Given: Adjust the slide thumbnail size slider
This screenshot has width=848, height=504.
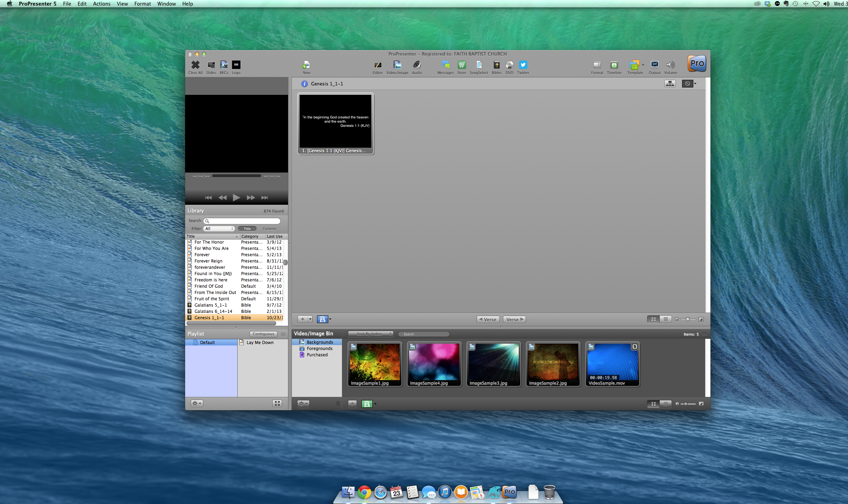Looking at the screenshot, I should 688,319.
